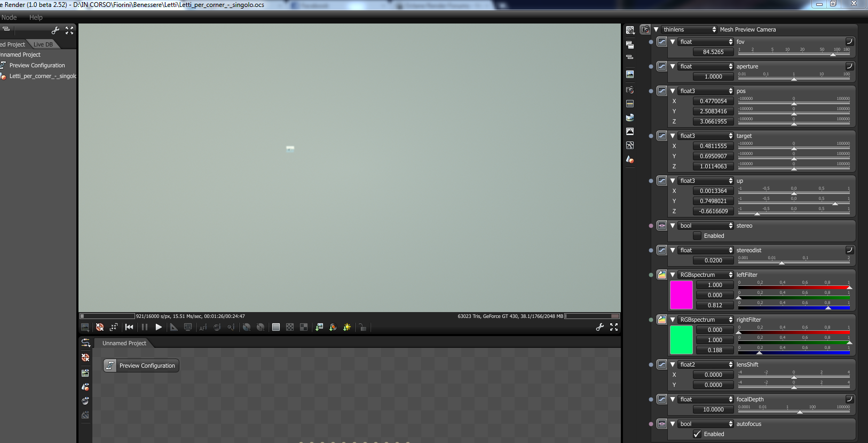The height and width of the screenshot is (443, 868).
Task: Click the mesh visibility icon in node graph sidebar
Action: tap(85, 386)
